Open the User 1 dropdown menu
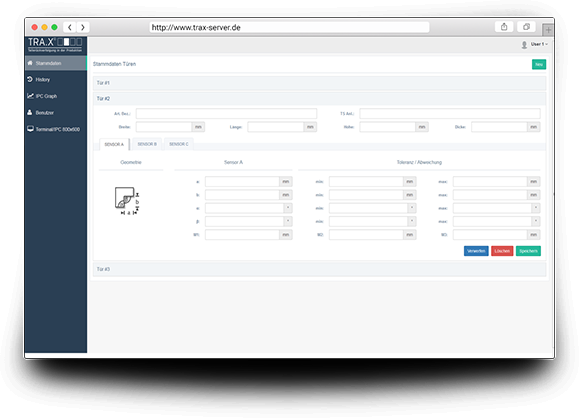Viewport: 579px width, 418px height. [539, 44]
